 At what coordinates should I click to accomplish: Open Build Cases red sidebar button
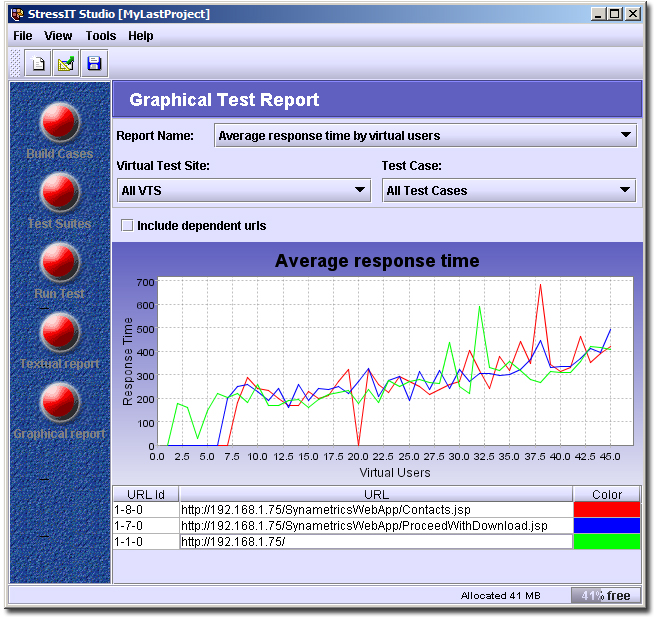(x=59, y=122)
